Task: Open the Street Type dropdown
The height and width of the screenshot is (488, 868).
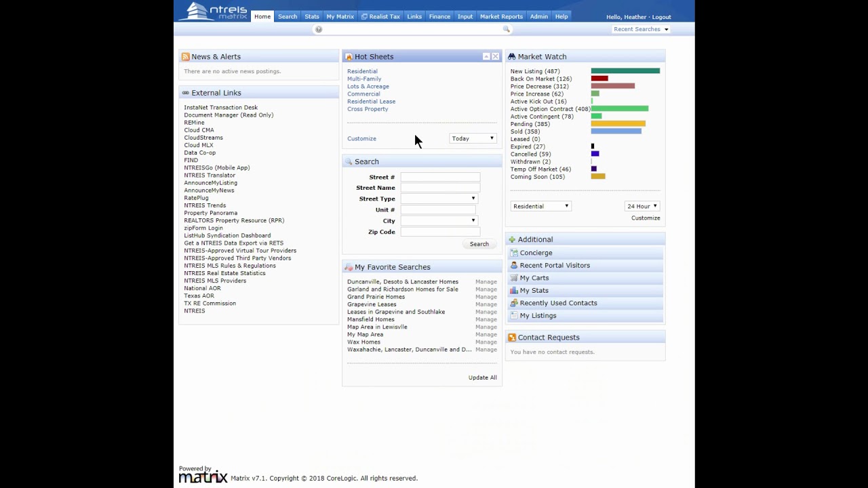Action: [x=439, y=199]
